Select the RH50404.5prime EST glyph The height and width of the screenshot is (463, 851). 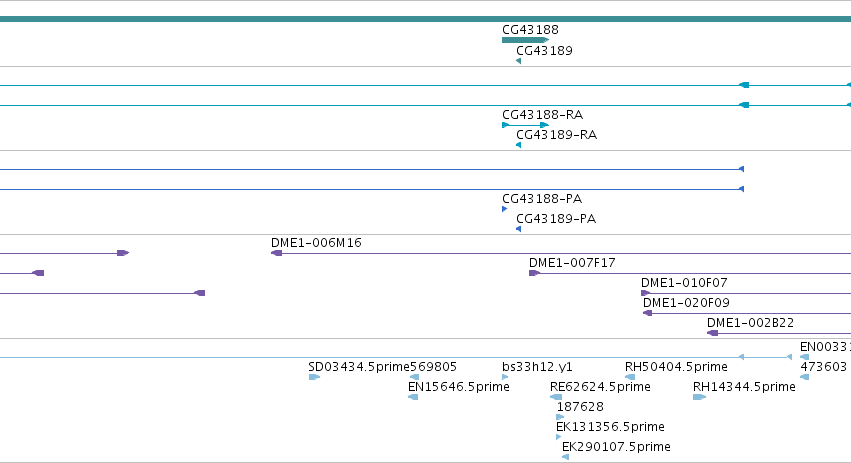pyautogui.click(x=630, y=377)
